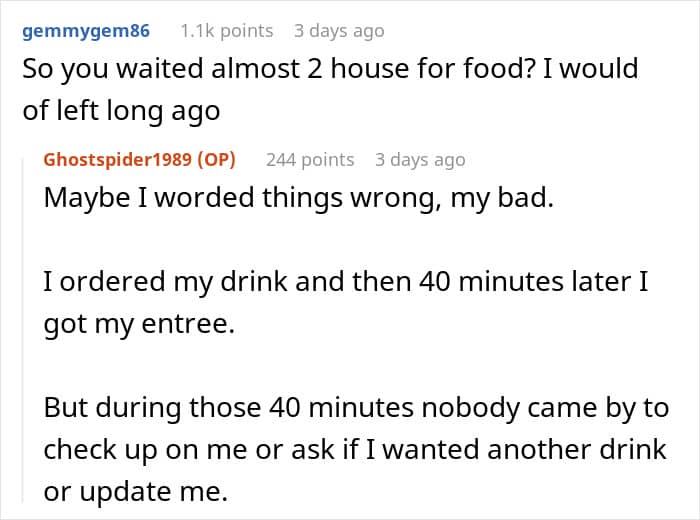Click the word "entree" in the reply
The width and height of the screenshot is (700, 520).
point(186,322)
